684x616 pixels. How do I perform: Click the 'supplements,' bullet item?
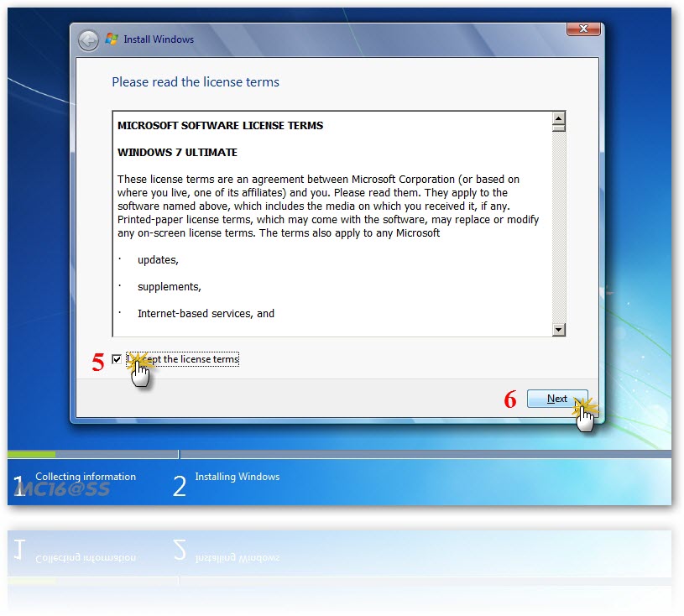coord(170,287)
